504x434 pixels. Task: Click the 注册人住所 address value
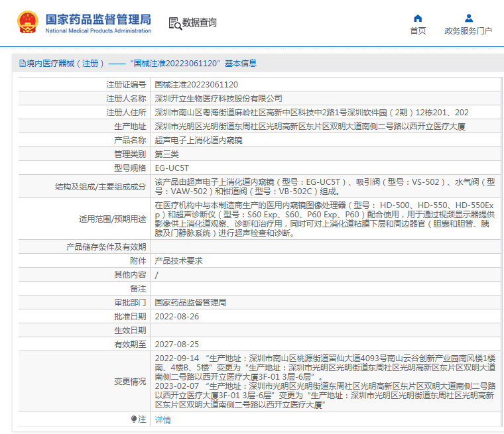pos(312,113)
